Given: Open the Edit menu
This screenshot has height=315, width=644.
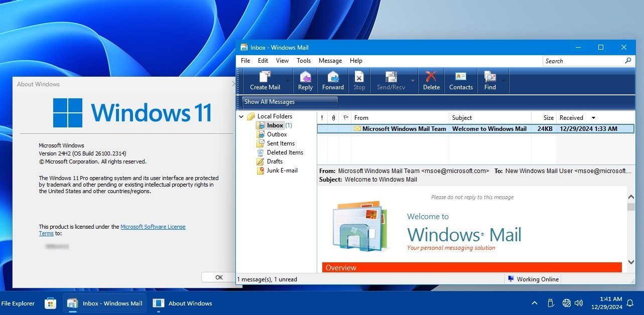Looking at the screenshot, I should [263, 61].
